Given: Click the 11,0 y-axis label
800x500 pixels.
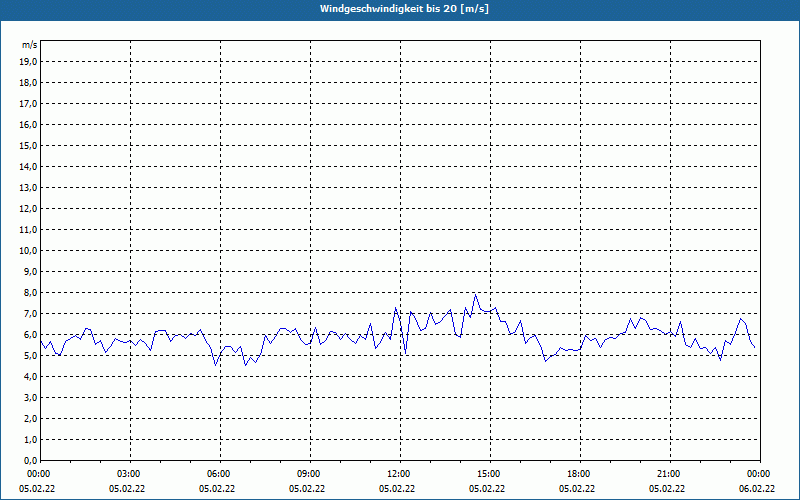Looking at the screenshot, I should (x=29, y=230).
